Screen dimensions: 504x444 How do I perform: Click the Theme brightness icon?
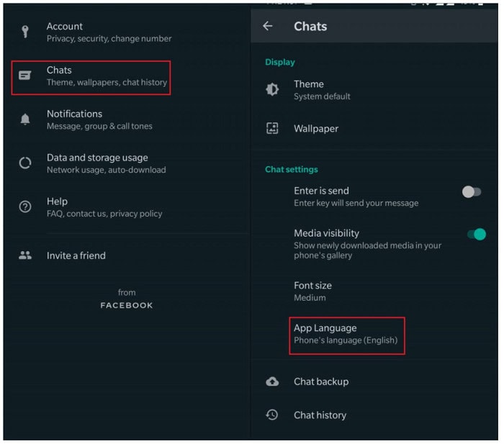pos(272,90)
